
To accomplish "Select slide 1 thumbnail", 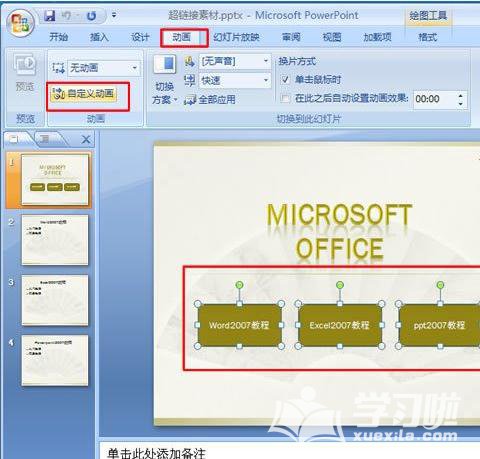I will tap(55, 180).
